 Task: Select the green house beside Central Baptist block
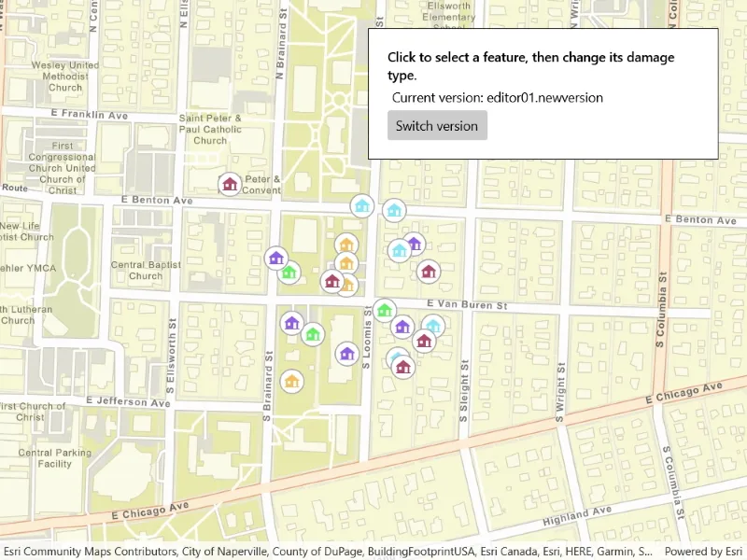[x=289, y=273]
